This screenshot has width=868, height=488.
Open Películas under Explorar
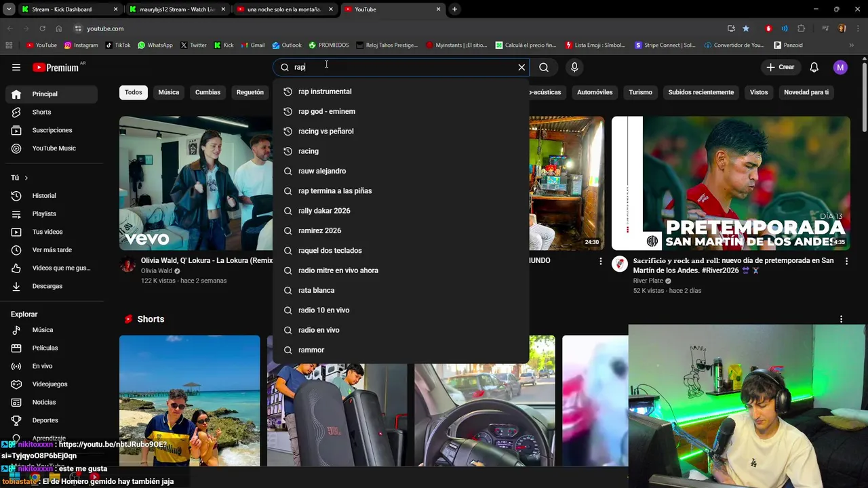click(x=52, y=348)
